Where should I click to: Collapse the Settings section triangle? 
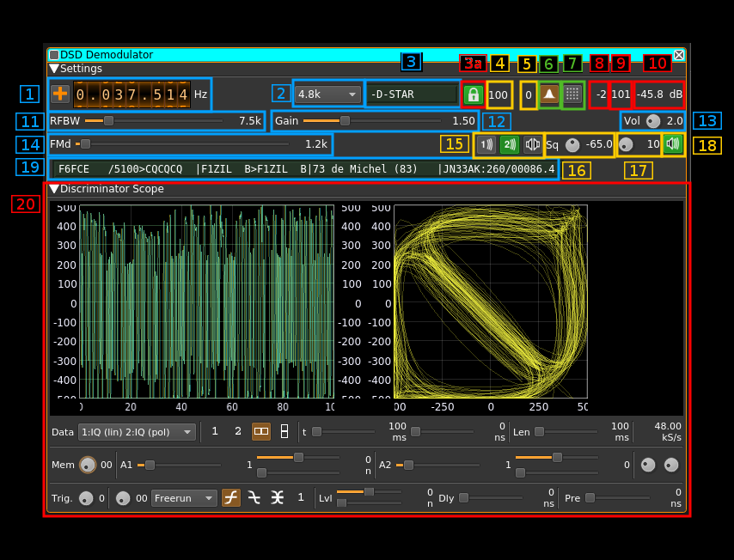pos(54,69)
